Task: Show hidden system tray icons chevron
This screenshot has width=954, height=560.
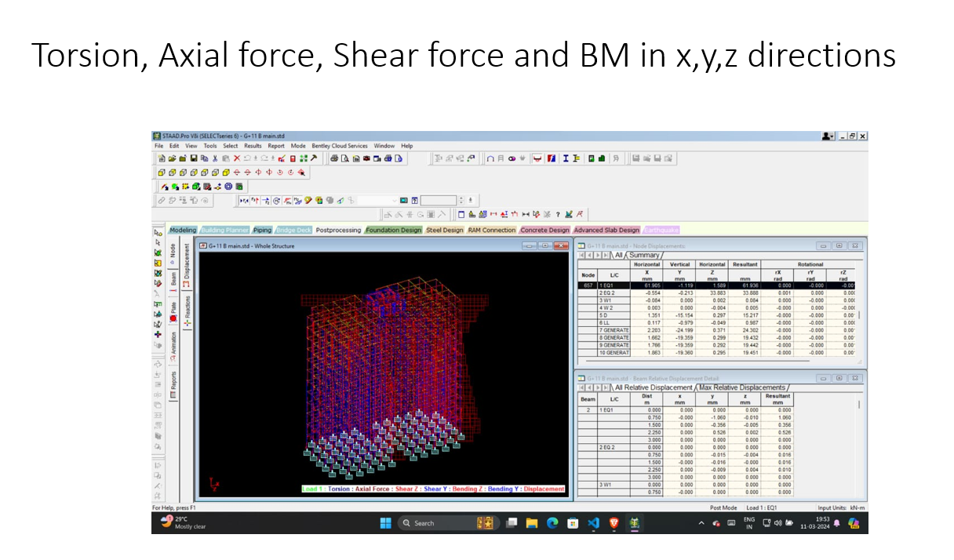Action: coord(701,523)
